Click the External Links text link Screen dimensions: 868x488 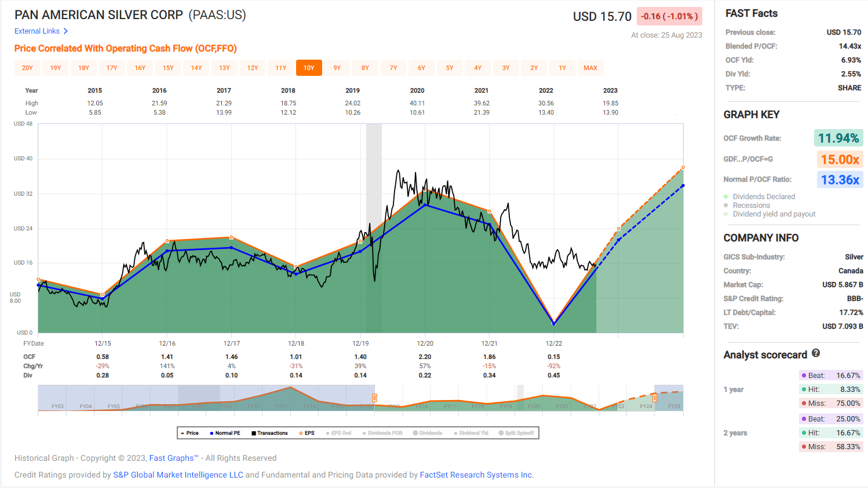tap(37, 31)
